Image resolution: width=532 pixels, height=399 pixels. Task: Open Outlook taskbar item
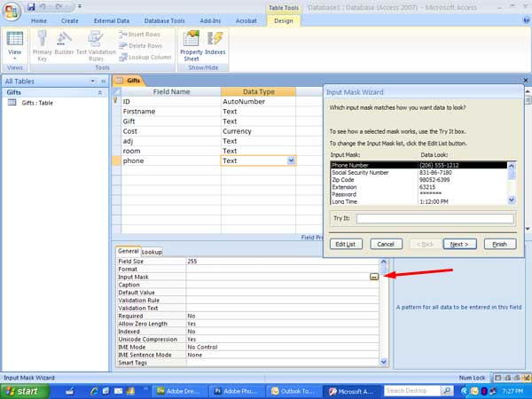click(293, 392)
